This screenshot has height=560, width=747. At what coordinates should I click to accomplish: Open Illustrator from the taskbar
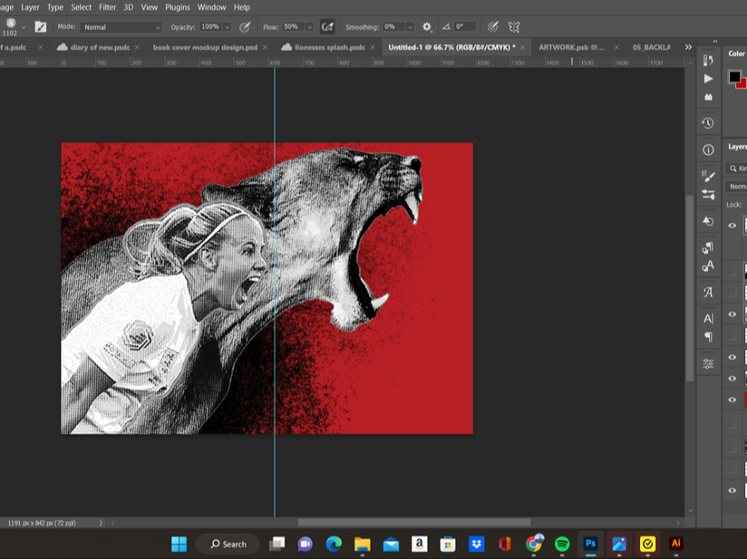click(675, 544)
